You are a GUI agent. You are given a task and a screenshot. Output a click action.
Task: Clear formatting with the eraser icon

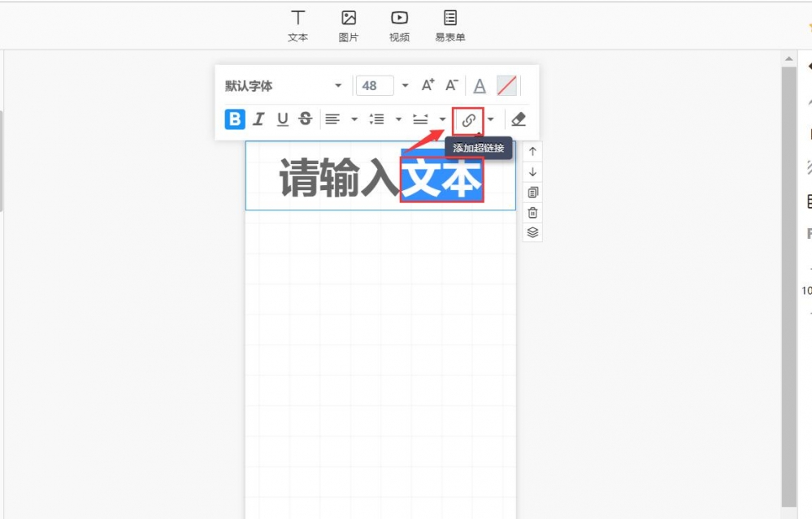click(x=519, y=119)
